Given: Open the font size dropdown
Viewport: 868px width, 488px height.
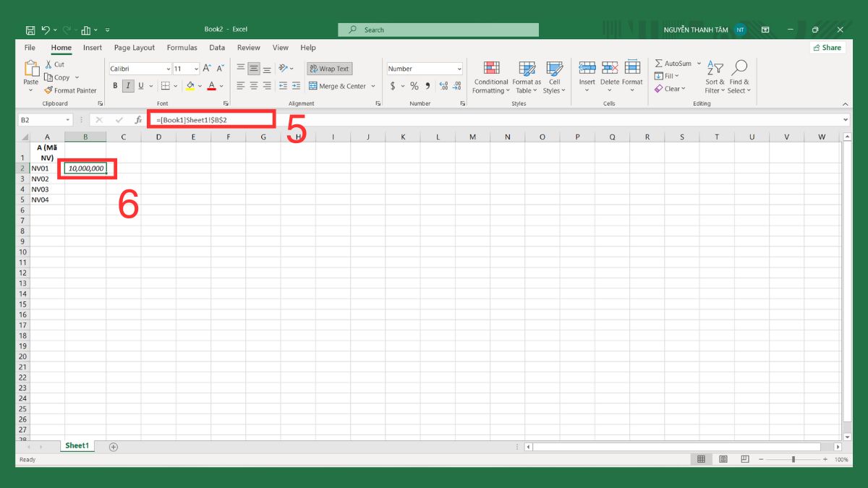Looking at the screenshot, I should click(x=196, y=69).
